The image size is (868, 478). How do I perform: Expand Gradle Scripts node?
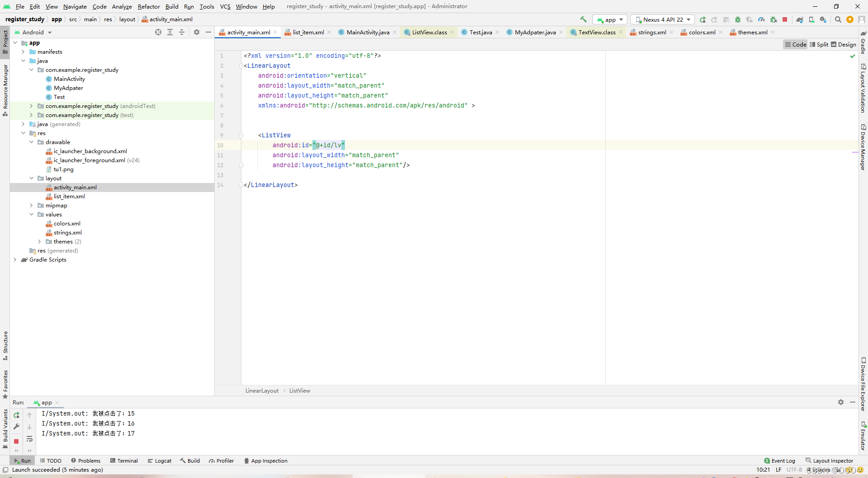click(x=15, y=259)
